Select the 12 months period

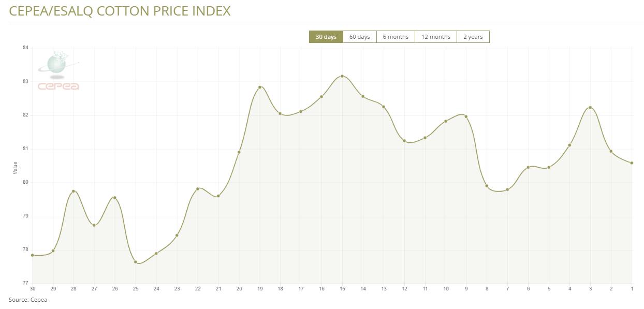pos(435,37)
